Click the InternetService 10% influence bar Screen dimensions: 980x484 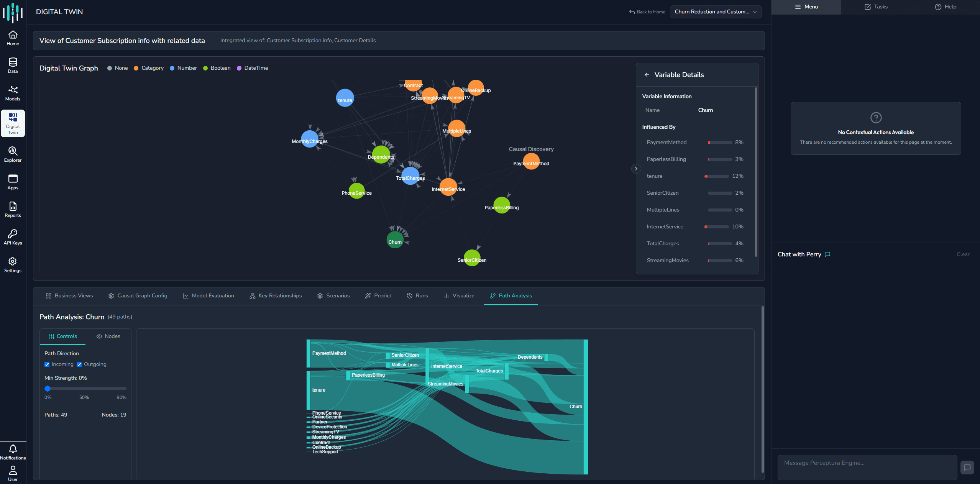716,227
